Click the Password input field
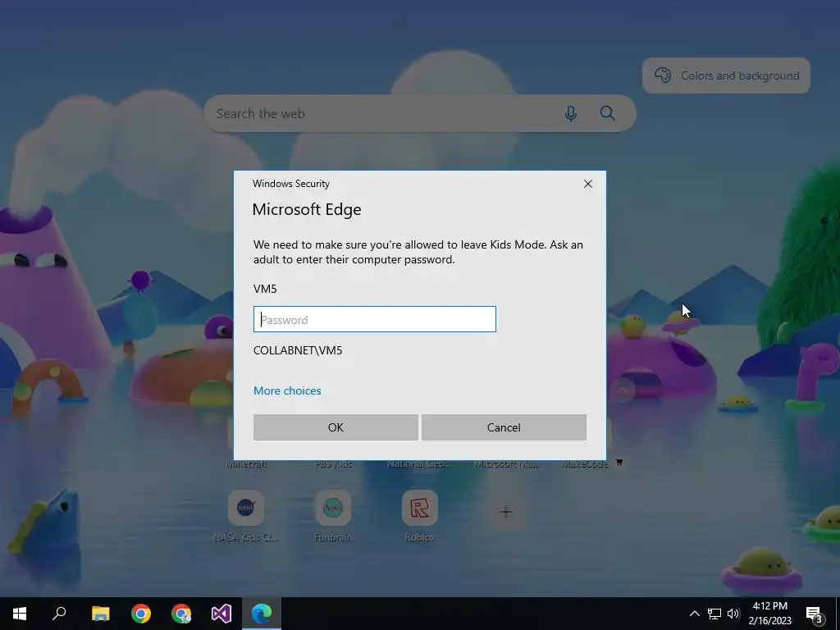The height and width of the screenshot is (630, 840). click(374, 319)
